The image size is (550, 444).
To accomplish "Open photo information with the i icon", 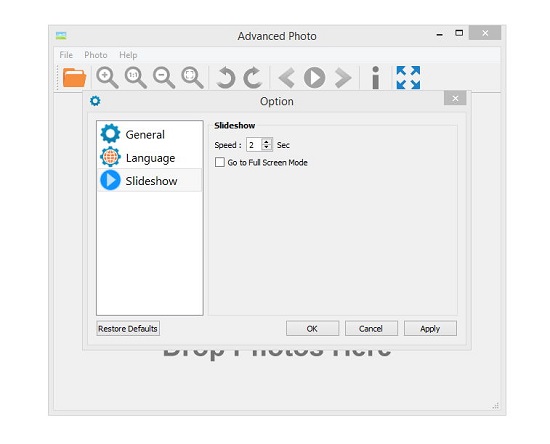I will (x=376, y=78).
